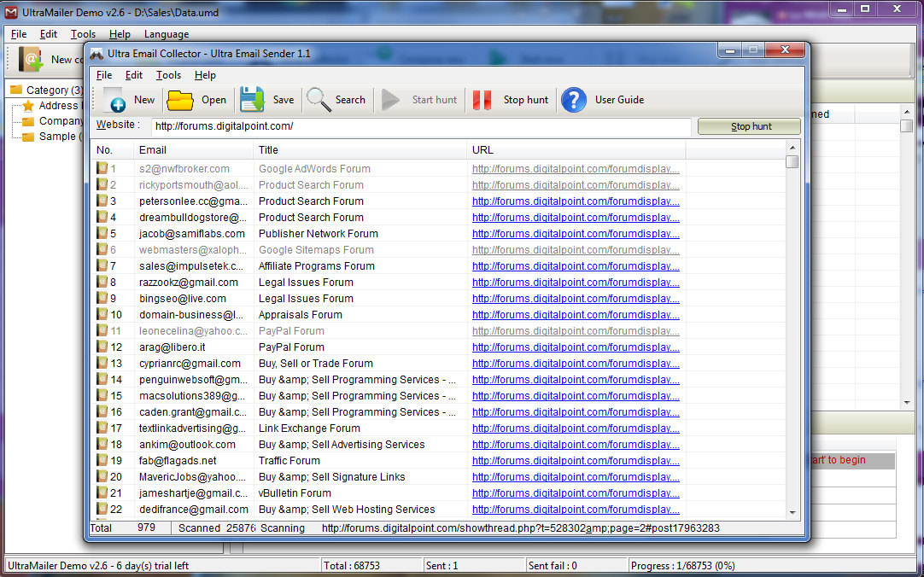The height and width of the screenshot is (577, 924).
Task: Click the Search magnifier icon
Action: 319,100
